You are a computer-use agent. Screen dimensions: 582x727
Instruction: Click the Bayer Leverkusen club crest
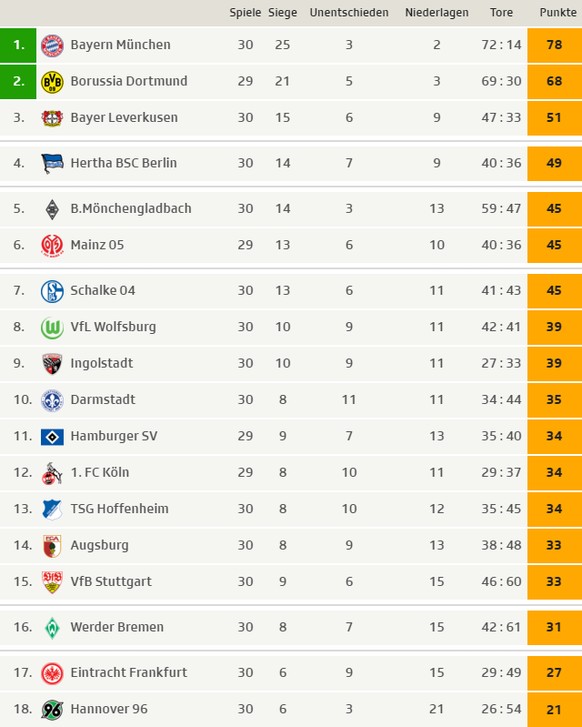point(52,118)
